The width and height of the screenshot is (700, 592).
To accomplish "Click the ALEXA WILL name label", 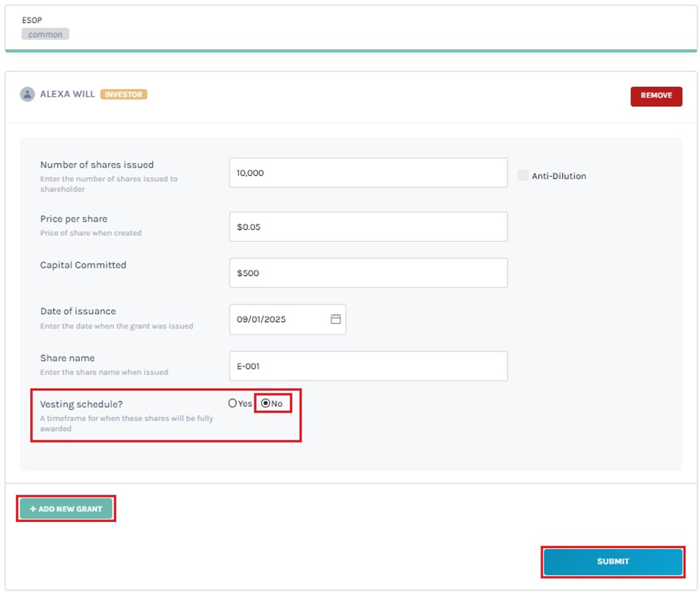I will (x=68, y=95).
